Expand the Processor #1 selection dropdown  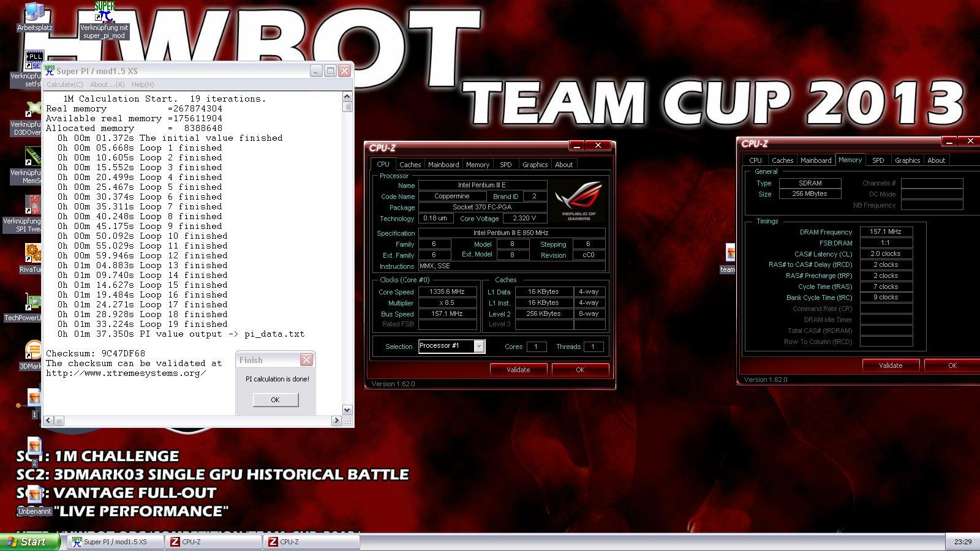tap(479, 347)
